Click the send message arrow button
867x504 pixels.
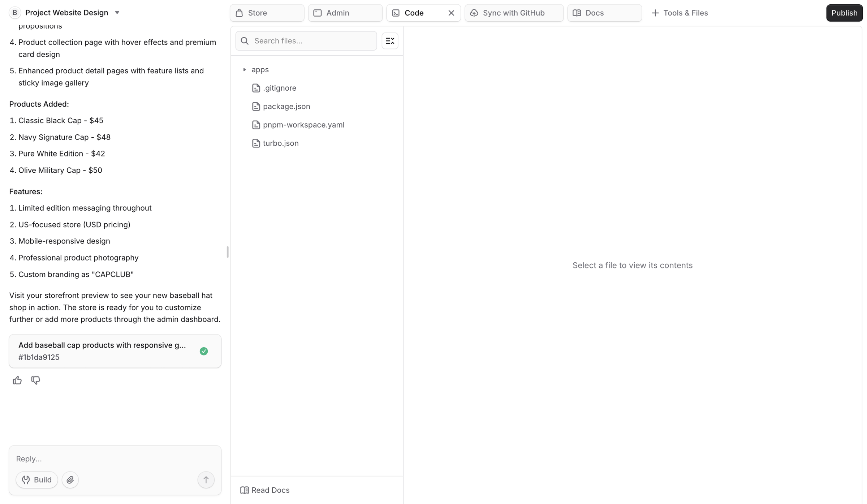[x=206, y=479]
